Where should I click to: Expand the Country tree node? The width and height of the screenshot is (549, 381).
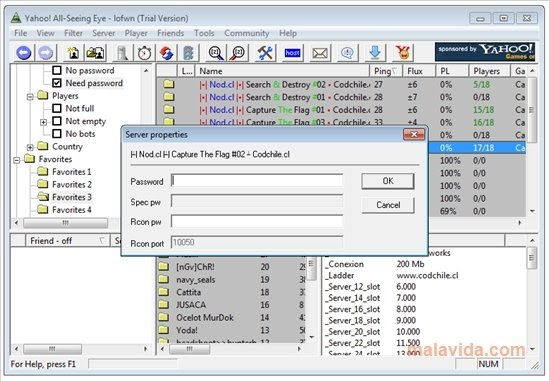tap(30, 147)
